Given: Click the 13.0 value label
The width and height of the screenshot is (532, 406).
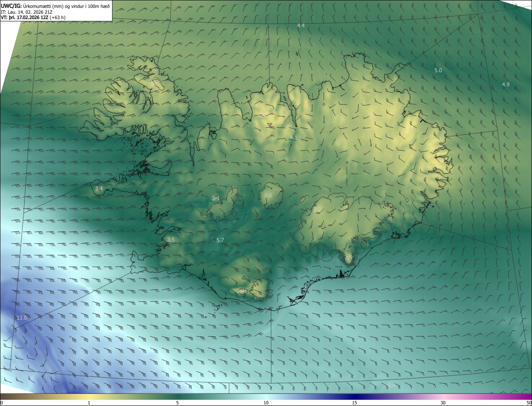Looking at the screenshot, I should tap(22, 318).
